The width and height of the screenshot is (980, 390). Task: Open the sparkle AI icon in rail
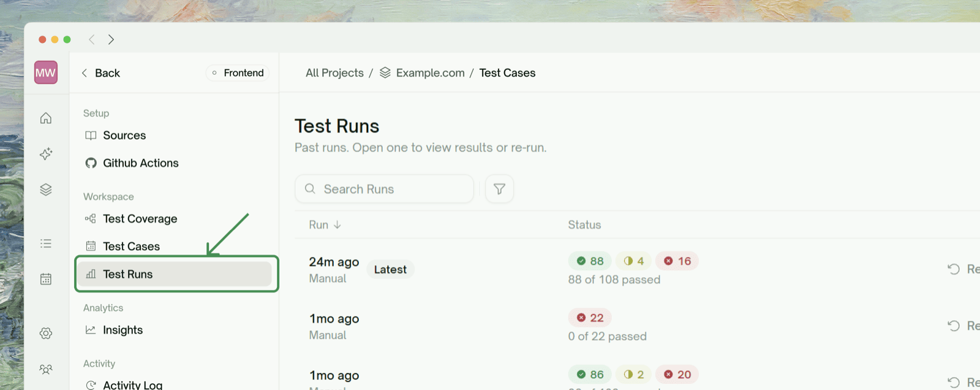[x=46, y=153]
